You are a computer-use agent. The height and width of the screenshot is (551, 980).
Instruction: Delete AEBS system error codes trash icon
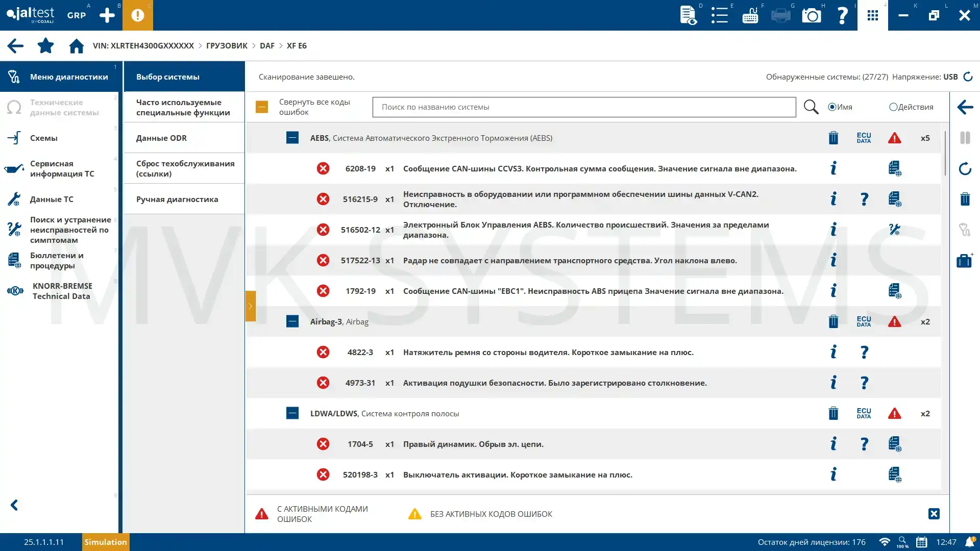tap(834, 138)
